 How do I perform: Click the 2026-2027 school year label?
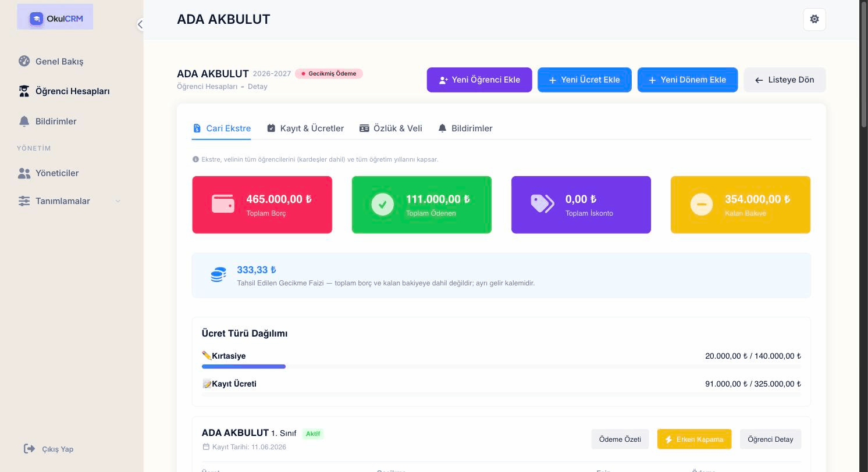point(272,74)
